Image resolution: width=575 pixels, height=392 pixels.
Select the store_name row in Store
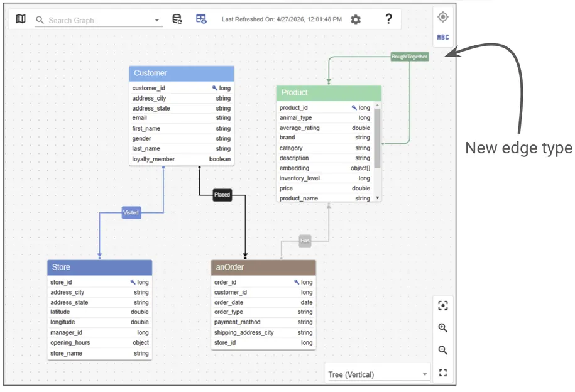pos(99,353)
